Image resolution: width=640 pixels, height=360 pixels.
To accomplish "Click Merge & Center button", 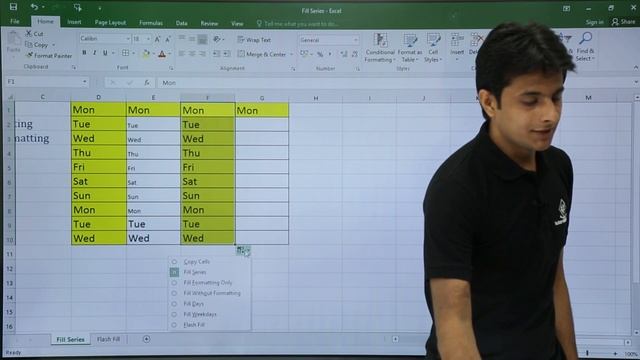I will click(x=262, y=54).
